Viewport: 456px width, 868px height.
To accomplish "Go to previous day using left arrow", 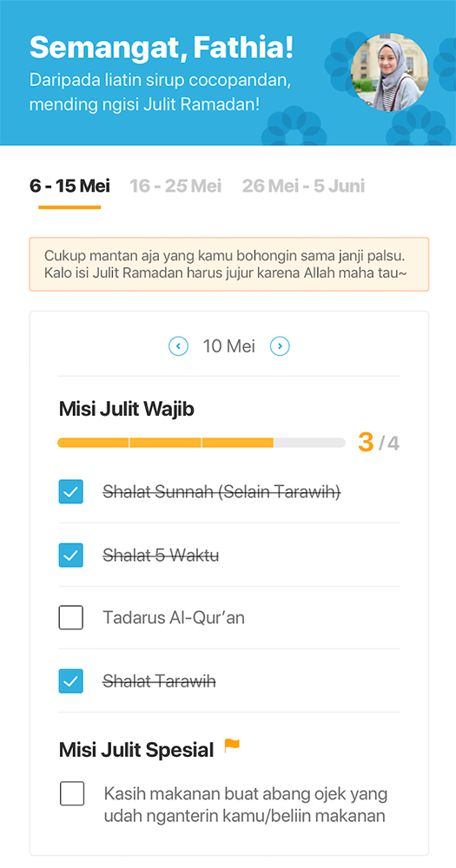I will click(178, 346).
